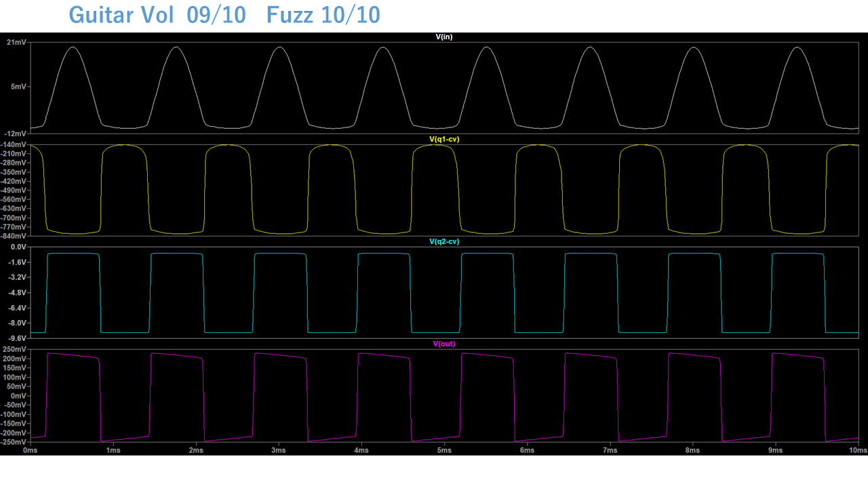Click the 21mV label on V(in) axis
The width and height of the screenshot is (868, 488).
coord(16,43)
